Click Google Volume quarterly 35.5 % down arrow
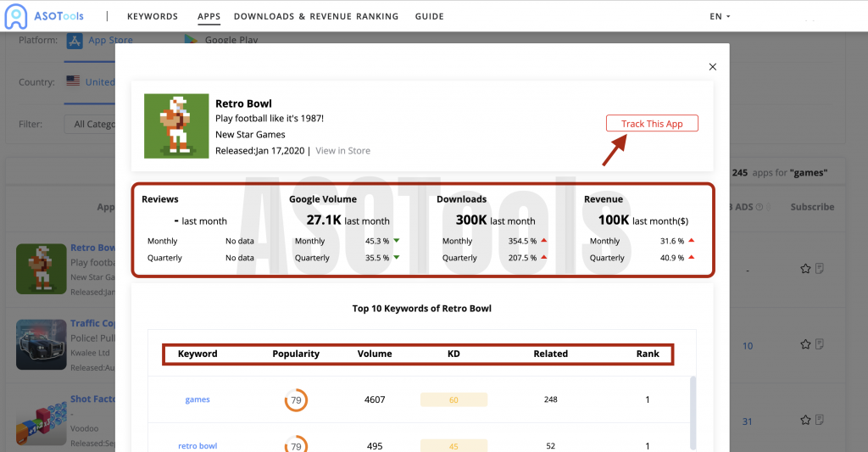The width and height of the screenshot is (868, 452). point(397,257)
